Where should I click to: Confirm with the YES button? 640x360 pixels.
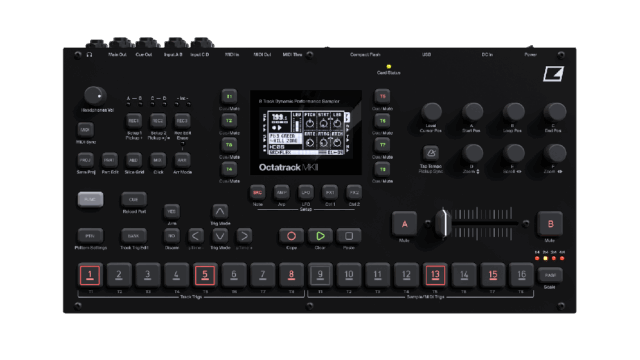pos(172,211)
